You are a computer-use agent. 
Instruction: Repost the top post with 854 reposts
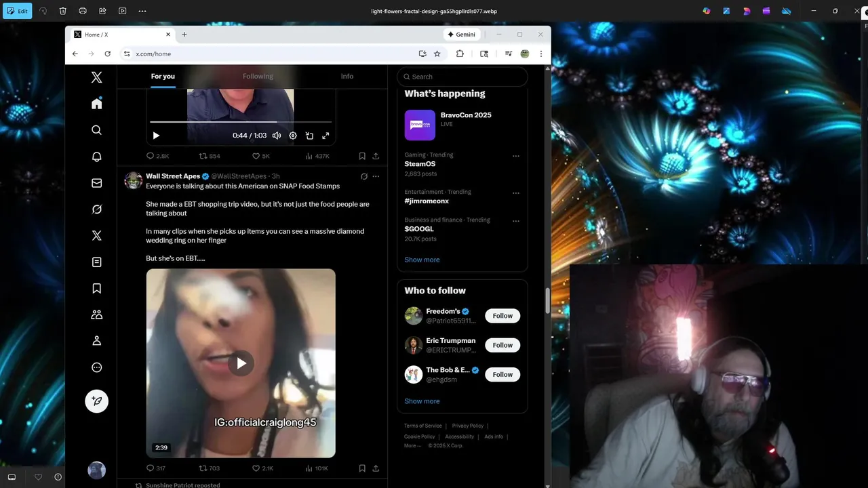click(210, 156)
